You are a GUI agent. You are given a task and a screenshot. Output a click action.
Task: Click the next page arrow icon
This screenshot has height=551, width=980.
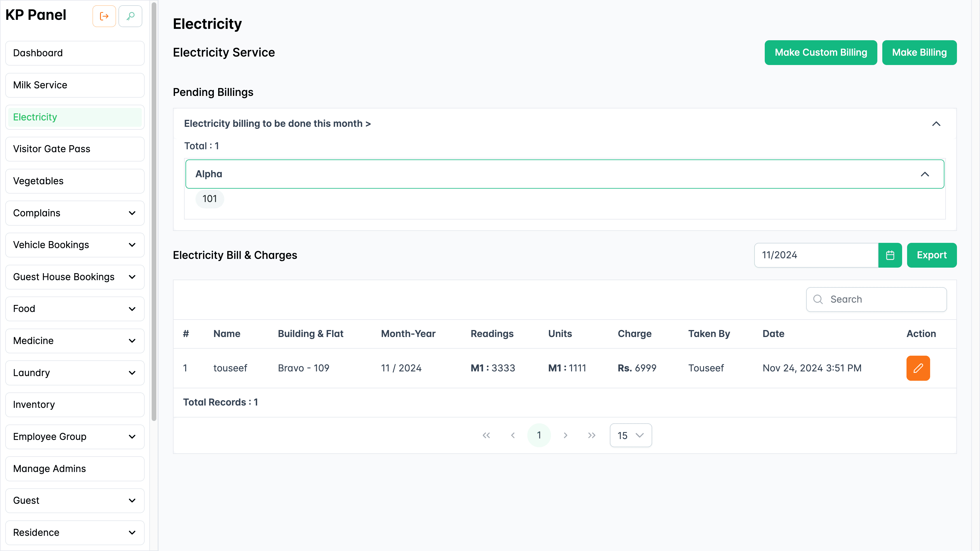[565, 435]
